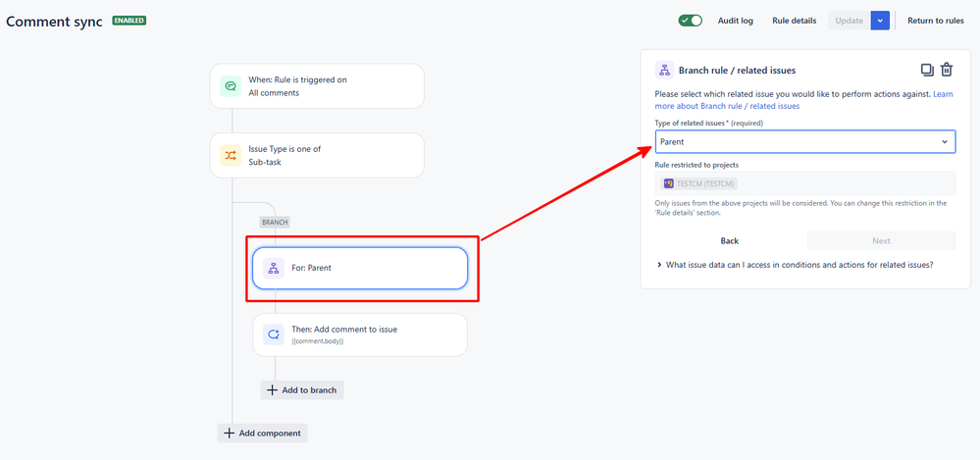This screenshot has width=980, height=460.
Task: Click Return to rules link
Action: pyautogui.click(x=936, y=21)
